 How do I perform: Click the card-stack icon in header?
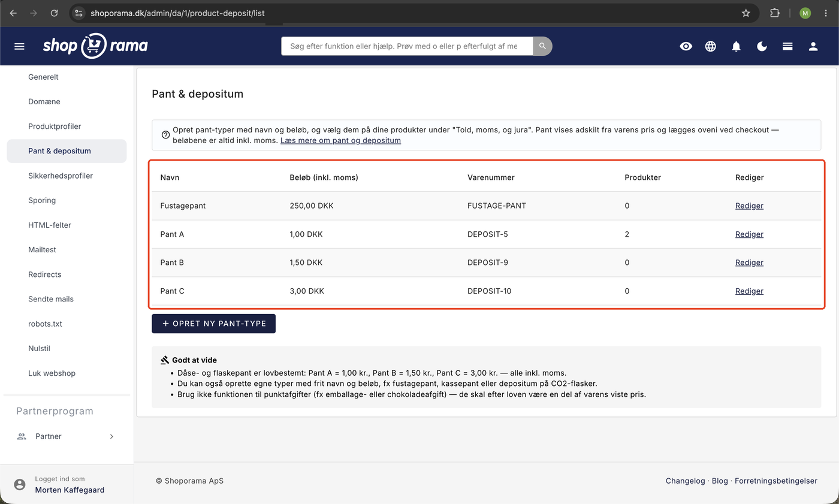pyautogui.click(x=787, y=46)
